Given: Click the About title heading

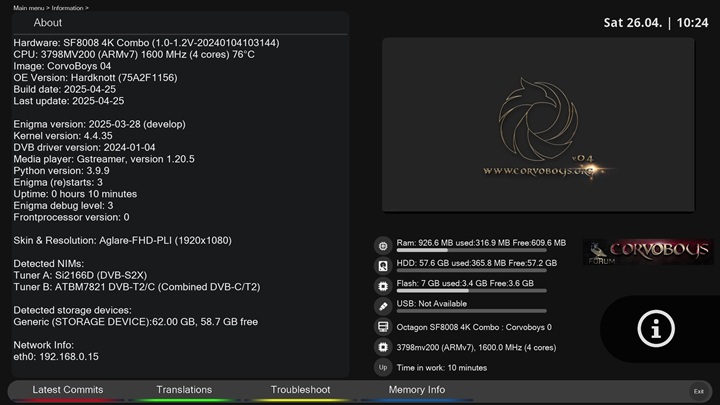Looking at the screenshot, I should [47, 22].
